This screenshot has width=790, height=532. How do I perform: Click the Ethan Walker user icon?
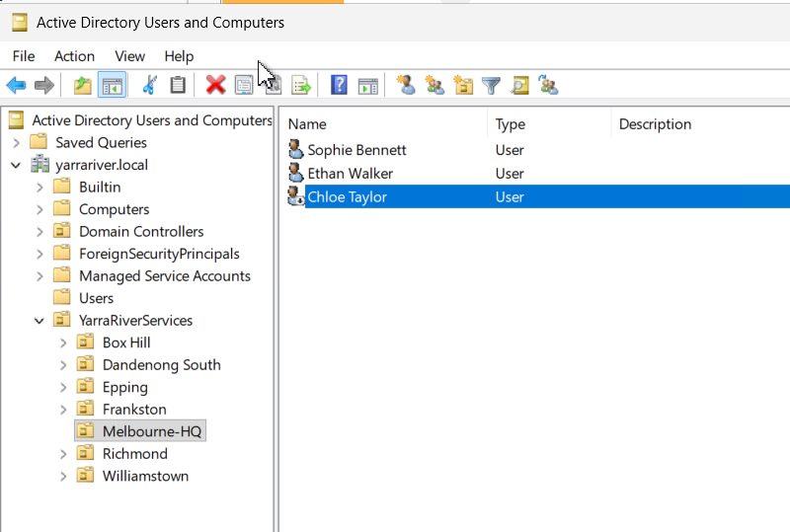[x=295, y=173]
